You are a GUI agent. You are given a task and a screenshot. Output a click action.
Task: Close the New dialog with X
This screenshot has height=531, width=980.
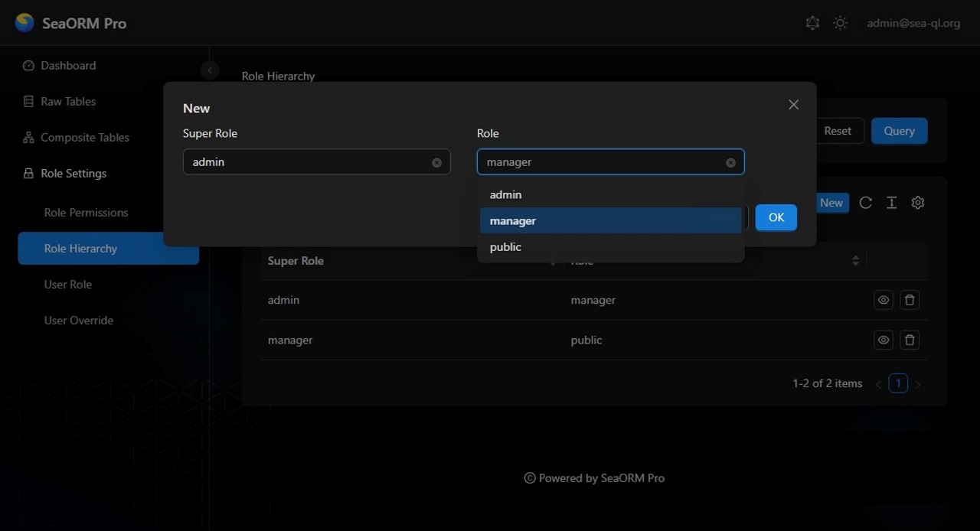pos(793,105)
